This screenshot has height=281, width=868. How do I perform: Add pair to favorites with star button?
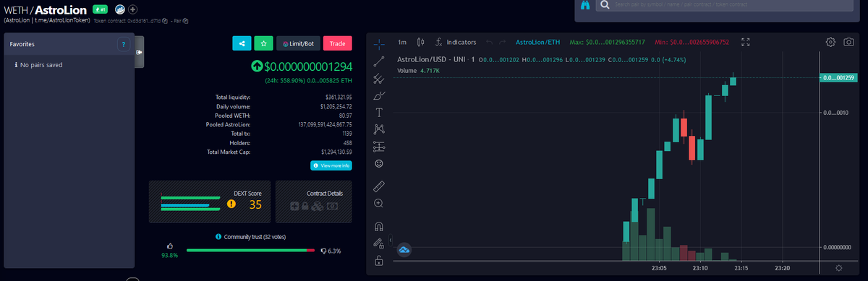[x=263, y=43]
